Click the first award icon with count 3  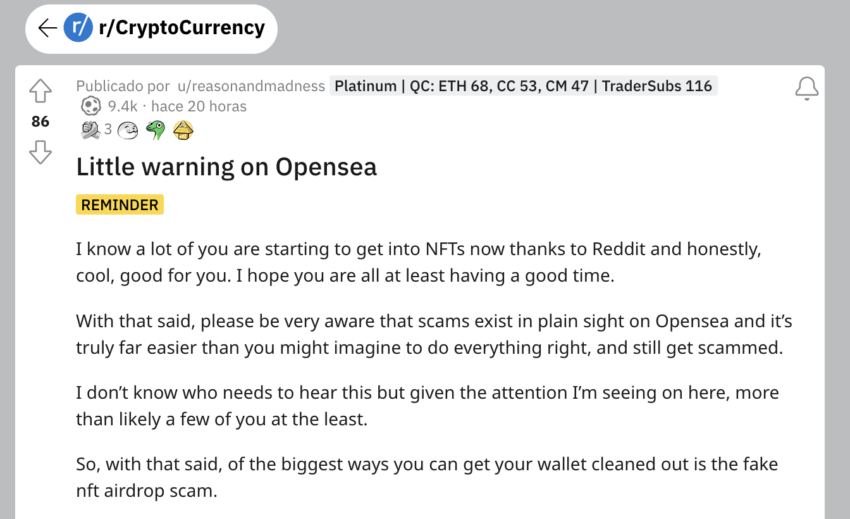(x=89, y=129)
